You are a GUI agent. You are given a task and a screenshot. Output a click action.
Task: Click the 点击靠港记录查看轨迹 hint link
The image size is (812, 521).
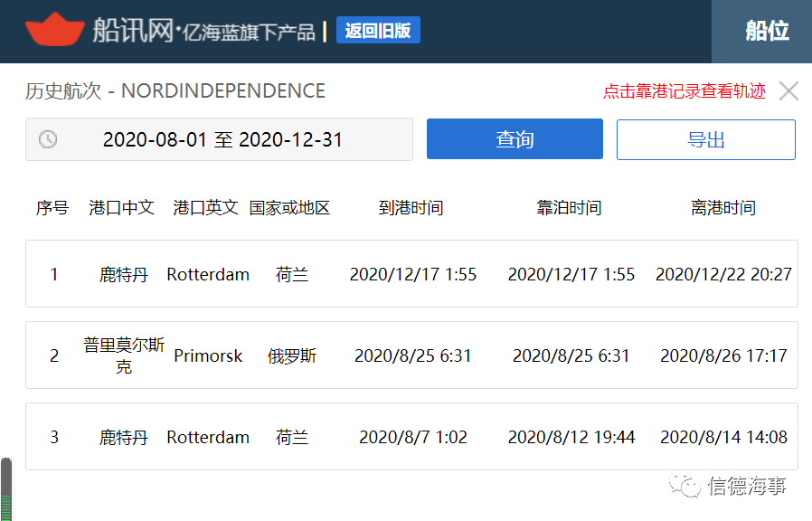(x=685, y=91)
